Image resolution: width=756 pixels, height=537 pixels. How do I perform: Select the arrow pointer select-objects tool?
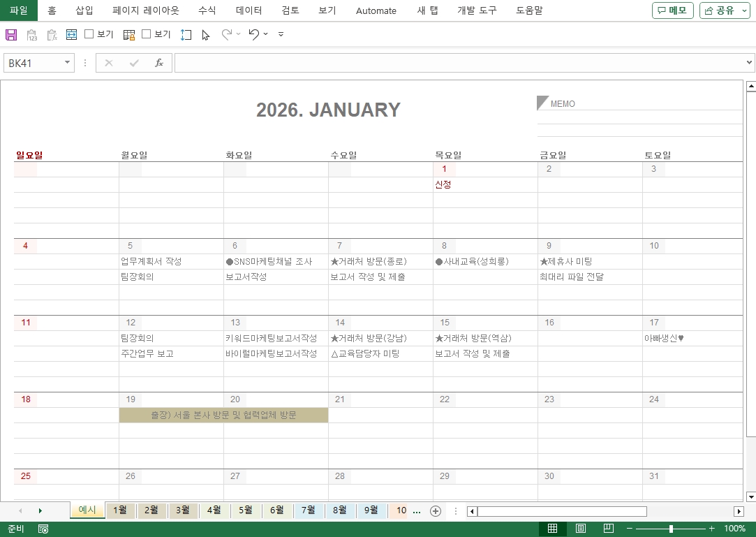pos(206,34)
